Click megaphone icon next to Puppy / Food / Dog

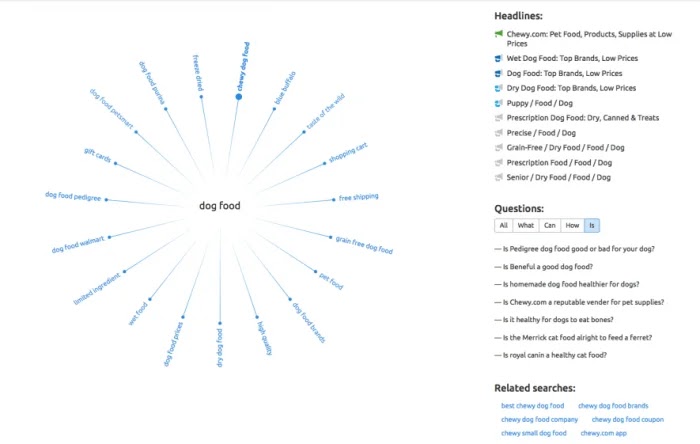(x=499, y=103)
